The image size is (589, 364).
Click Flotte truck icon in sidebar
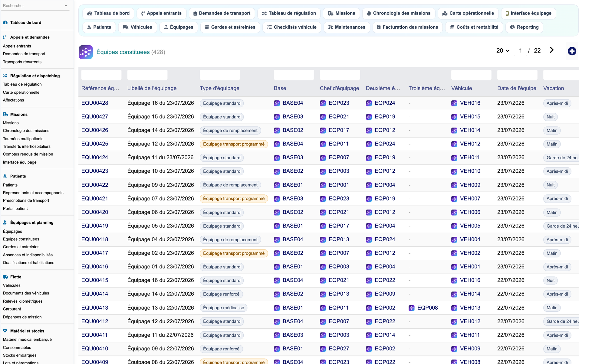tap(5, 277)
